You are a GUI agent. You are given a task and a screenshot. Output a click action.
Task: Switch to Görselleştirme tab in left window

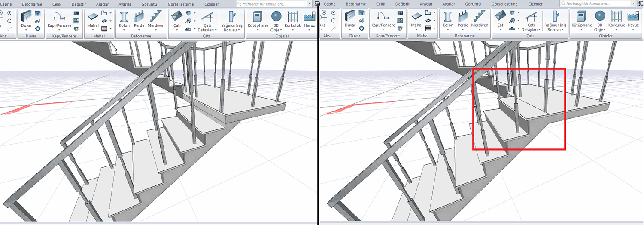coord(180,4)
